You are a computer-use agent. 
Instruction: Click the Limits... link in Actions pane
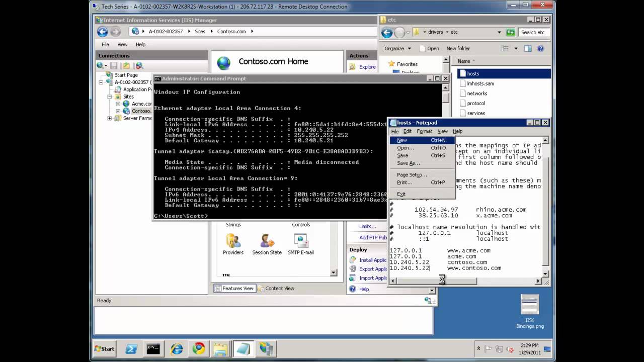point(367,226)
